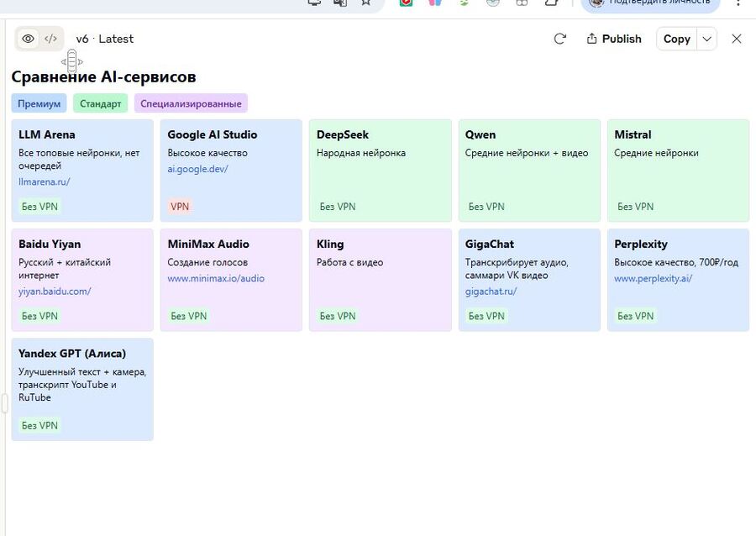Open the www.perplexity.ai link

[x=653, y=278]
